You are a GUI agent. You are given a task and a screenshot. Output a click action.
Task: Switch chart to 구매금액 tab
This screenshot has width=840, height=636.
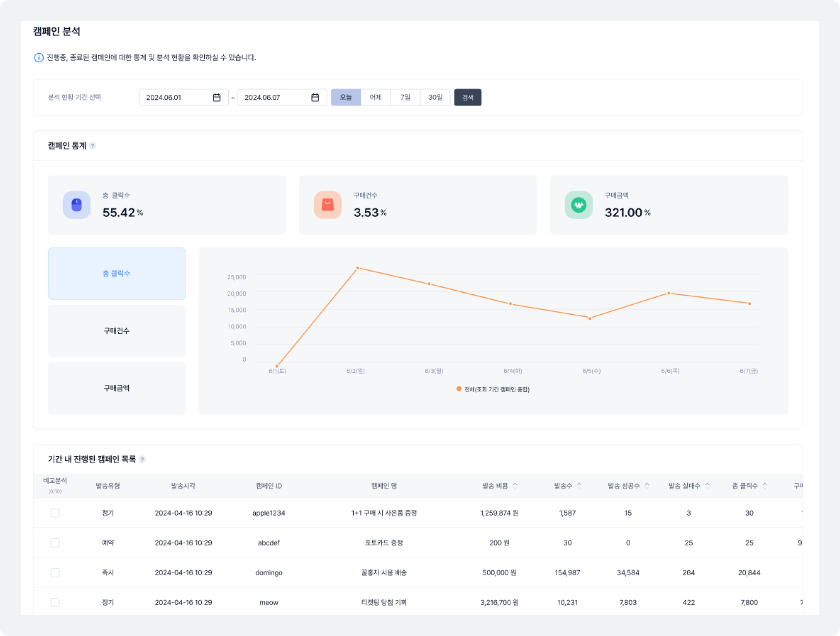point(116,388)
